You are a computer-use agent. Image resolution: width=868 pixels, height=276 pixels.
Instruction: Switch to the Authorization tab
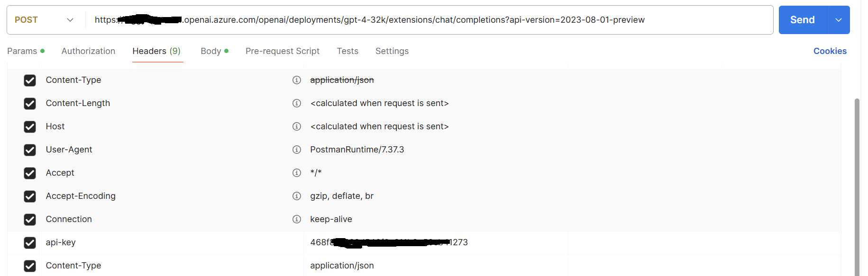coord(88,51)
